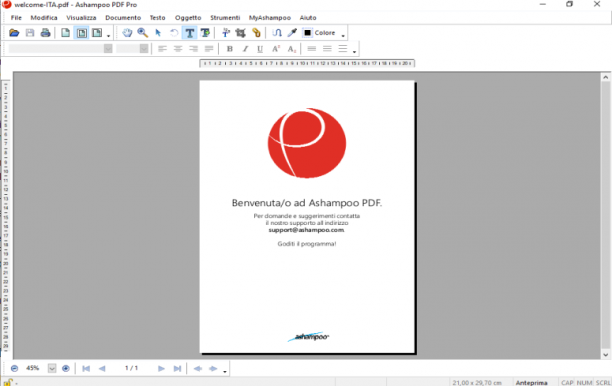Align text left

click(x=162, y=49)
